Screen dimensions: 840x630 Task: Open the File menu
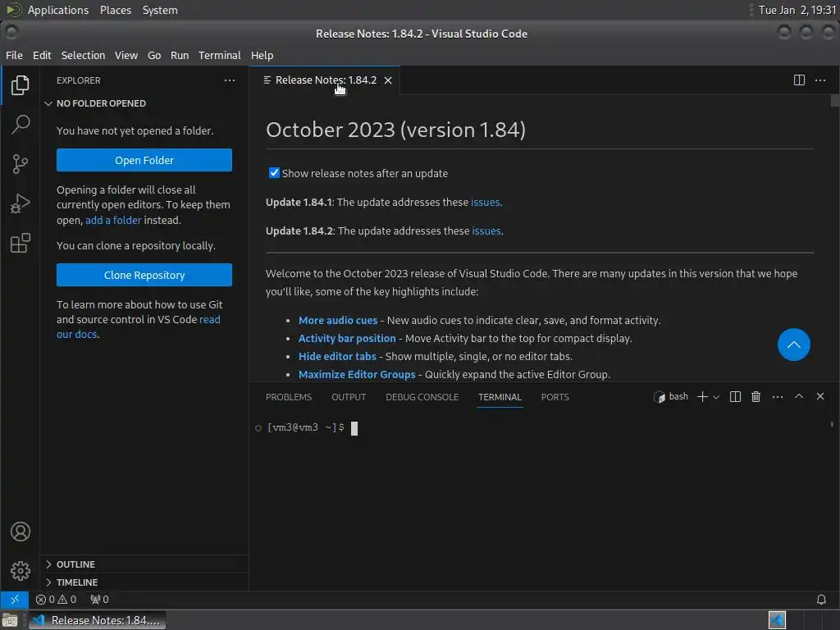click(x=14, y=55)
